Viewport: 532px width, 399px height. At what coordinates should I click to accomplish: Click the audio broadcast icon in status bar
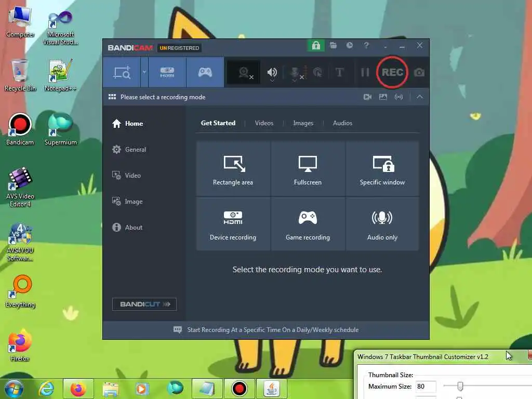(x=398, y=97)
